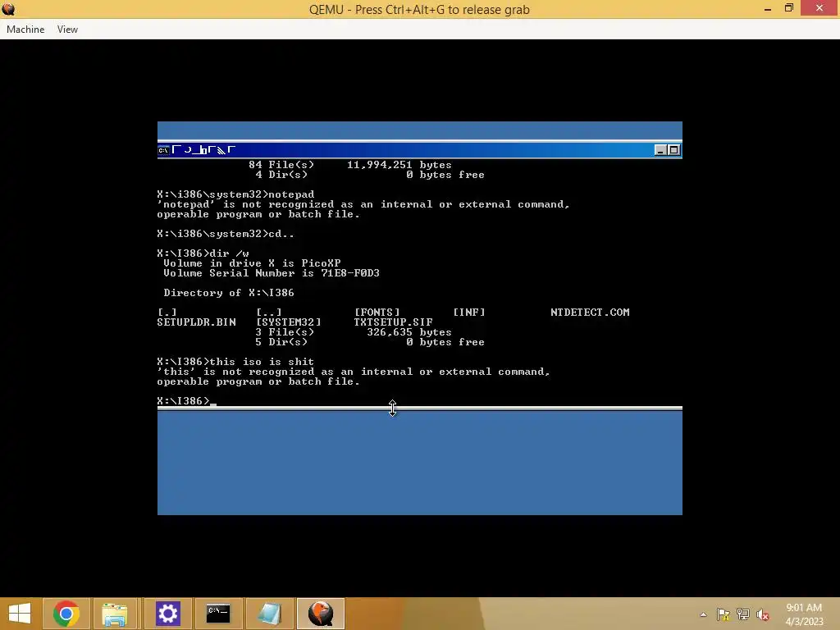840x630 pixels.
Task: Open the View menu in QEMU
Action: [x=67, y=30]
